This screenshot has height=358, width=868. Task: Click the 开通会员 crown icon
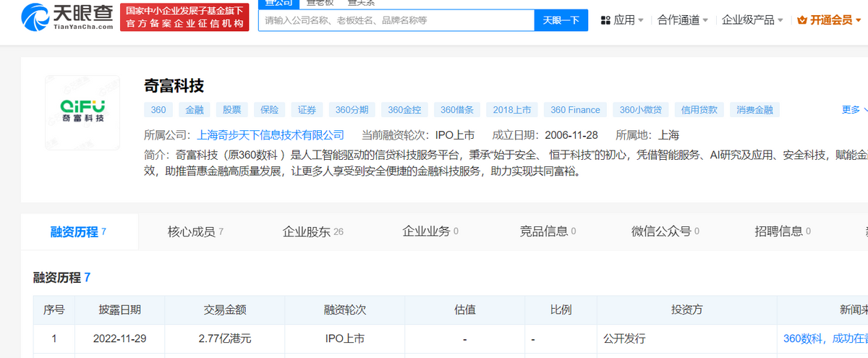pos(801,20)
